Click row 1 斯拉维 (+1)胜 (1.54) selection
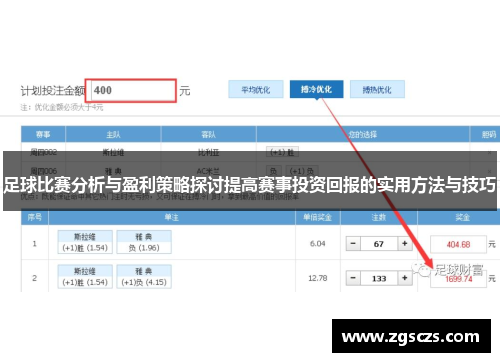 [85, 242]
